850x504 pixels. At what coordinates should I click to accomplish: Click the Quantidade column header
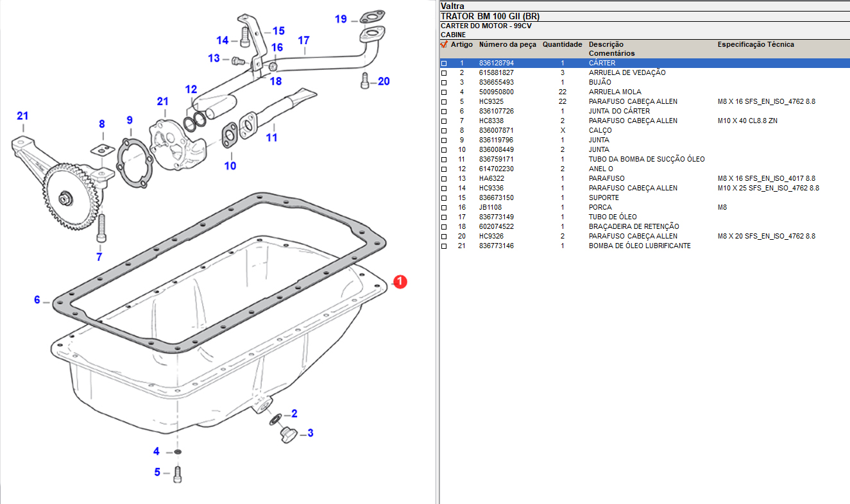[x=562, y=45]
